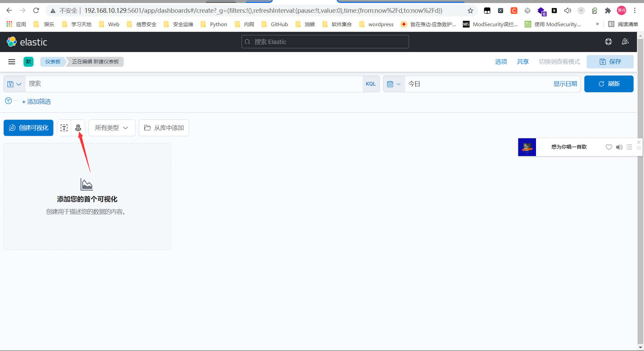Click the 创建可视化 button
The height and width of the screenshot is (351, 644).
click(x=29, y=128)
